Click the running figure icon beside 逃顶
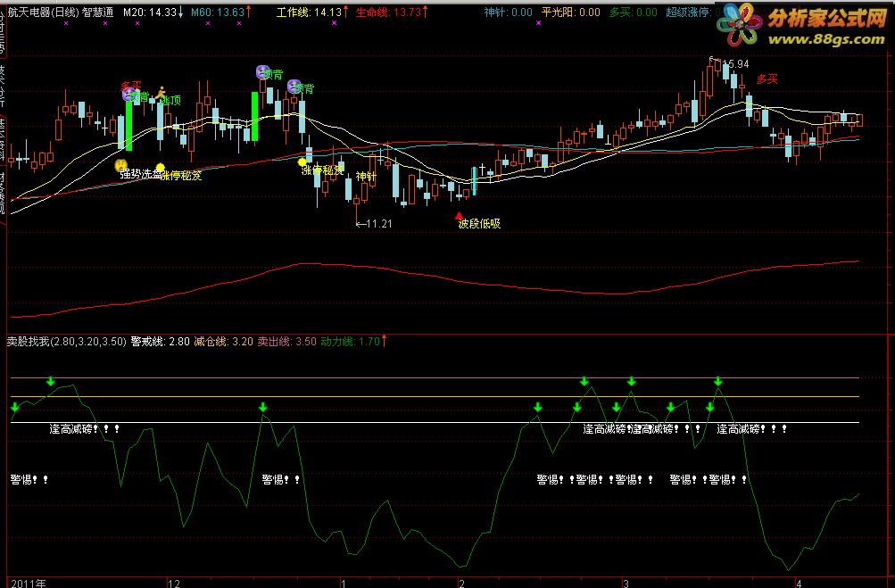The width and height of the screenshot is (895, 588). click(161, 92)
